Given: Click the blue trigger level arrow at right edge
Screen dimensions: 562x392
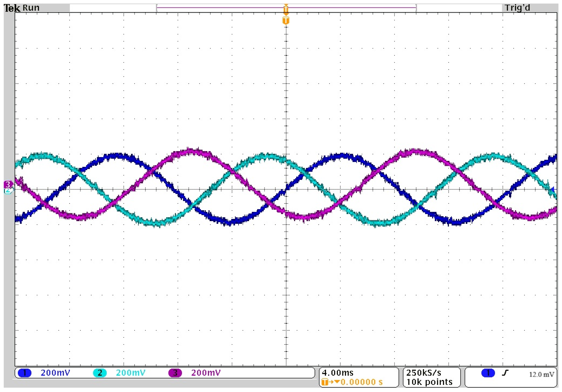Looking at the screenshot, I should (x=553, y=189).
